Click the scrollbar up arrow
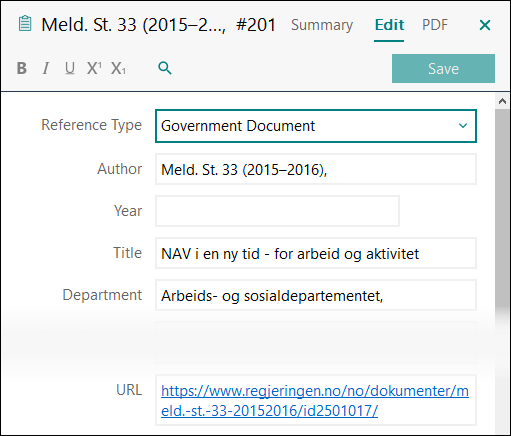 tap(502, 101)
